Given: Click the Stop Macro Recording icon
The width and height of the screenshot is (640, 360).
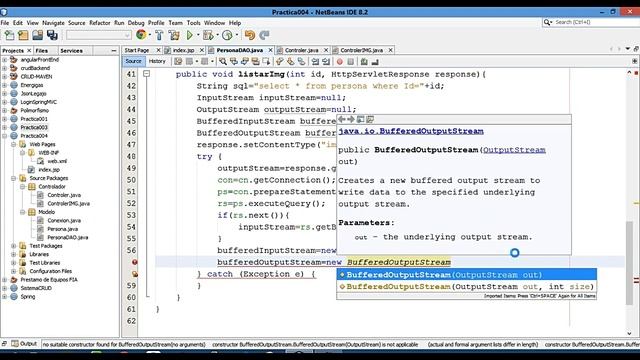Looking at the screenshot, I should (x=350, y=62).
